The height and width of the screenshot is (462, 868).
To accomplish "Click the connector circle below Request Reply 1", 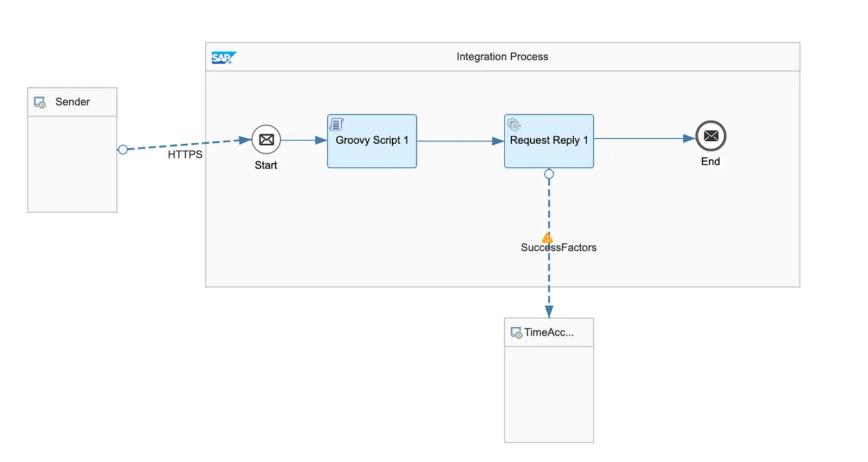I will [x=549, y=174].
